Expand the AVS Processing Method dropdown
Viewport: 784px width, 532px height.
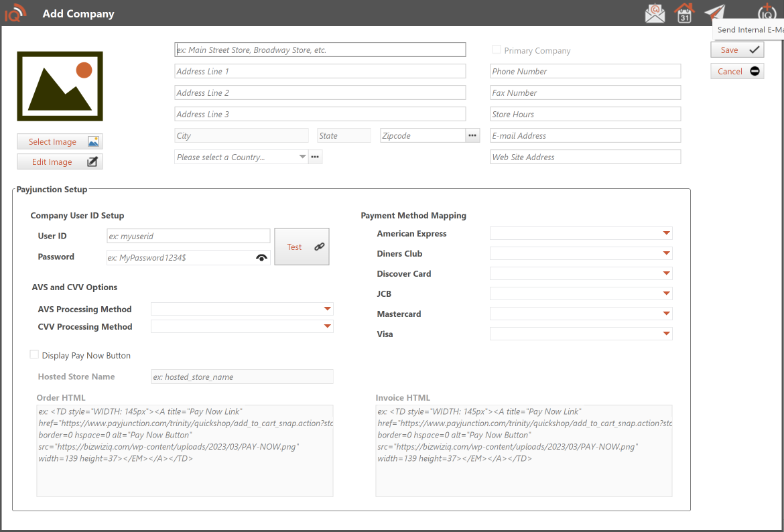242,309
